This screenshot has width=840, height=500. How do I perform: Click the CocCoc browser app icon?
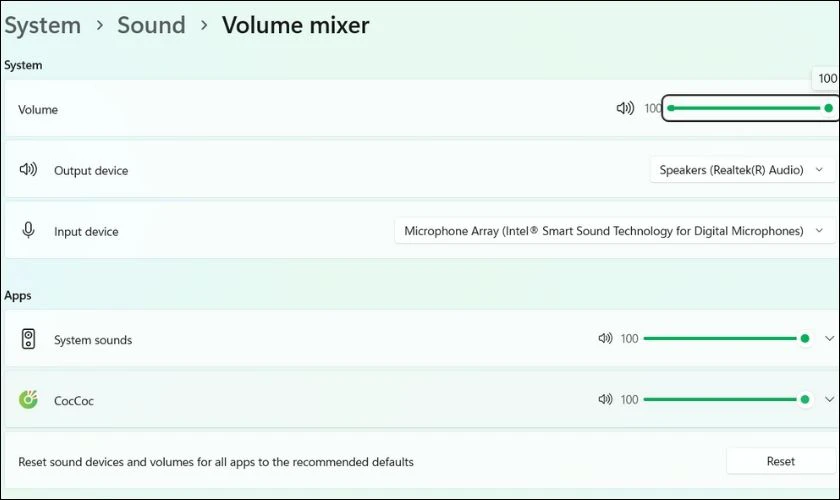click(28, 400)
